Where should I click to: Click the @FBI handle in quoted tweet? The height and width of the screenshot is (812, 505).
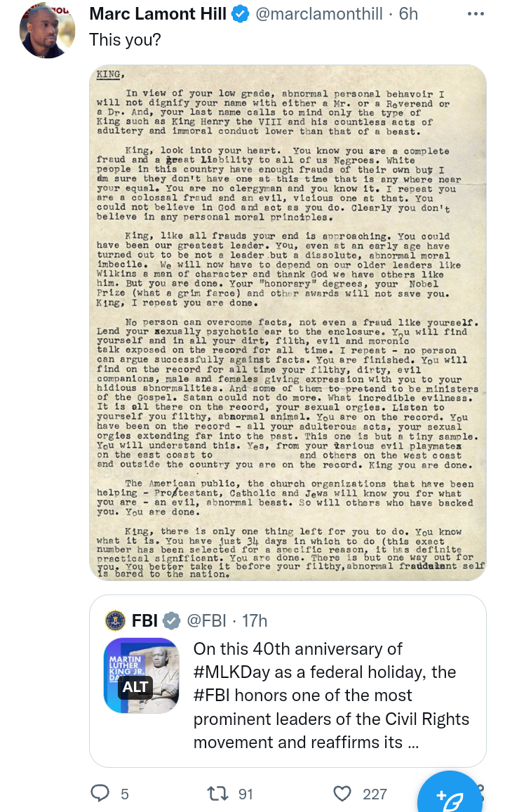click(x=206, y=620)
